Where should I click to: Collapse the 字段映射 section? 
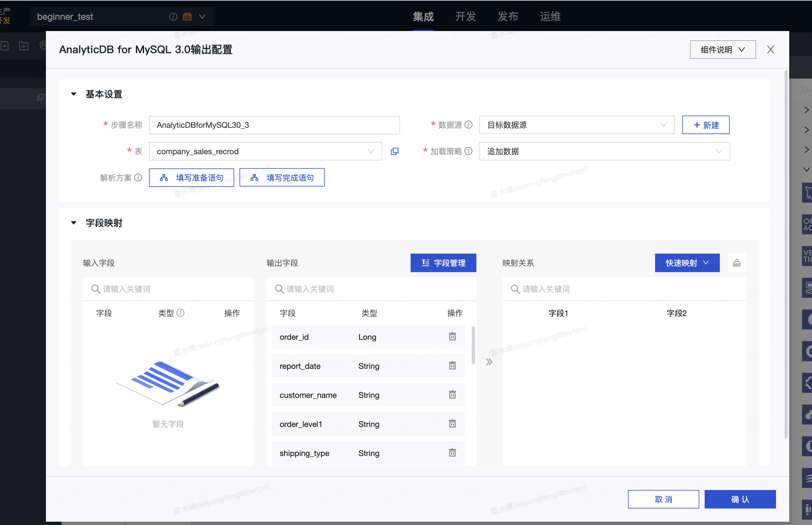[x=74, y=223]
